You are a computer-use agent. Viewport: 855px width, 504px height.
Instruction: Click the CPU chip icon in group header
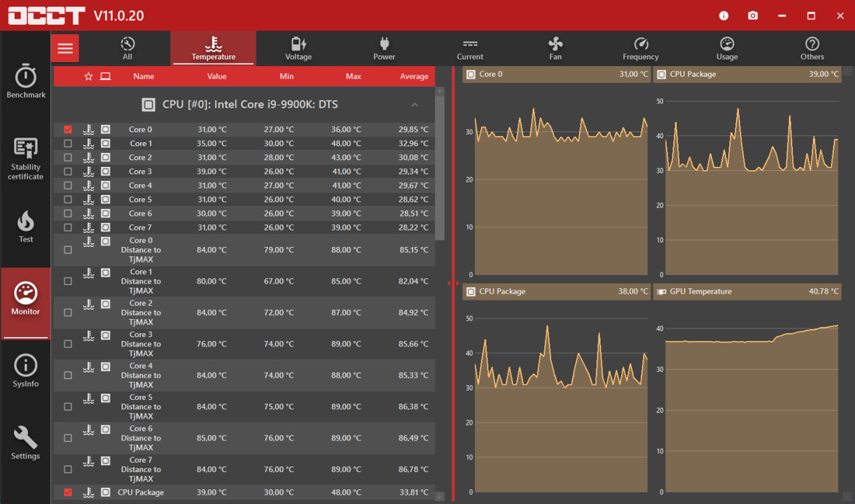point(148,105)
